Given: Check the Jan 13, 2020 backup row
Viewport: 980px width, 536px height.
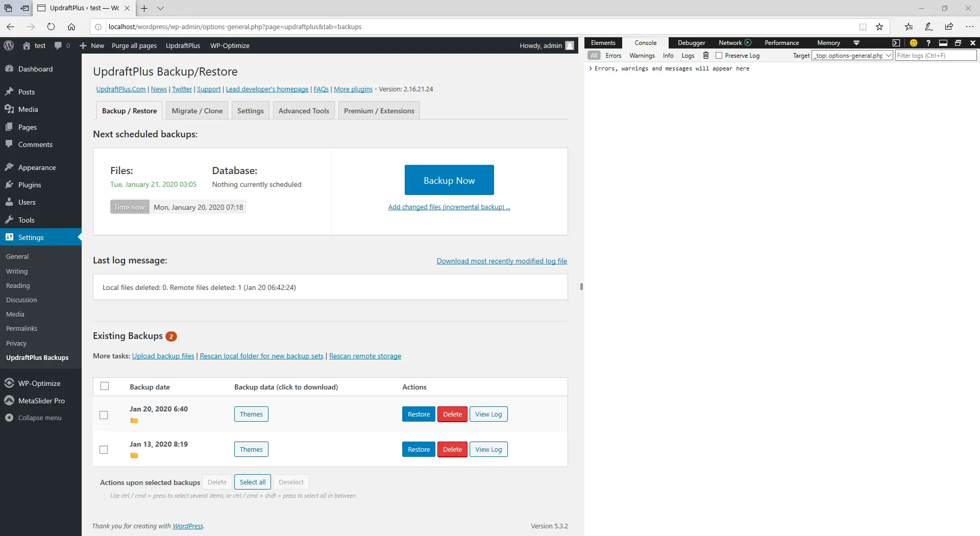Looking at the screenshot, I should point(104,450).
